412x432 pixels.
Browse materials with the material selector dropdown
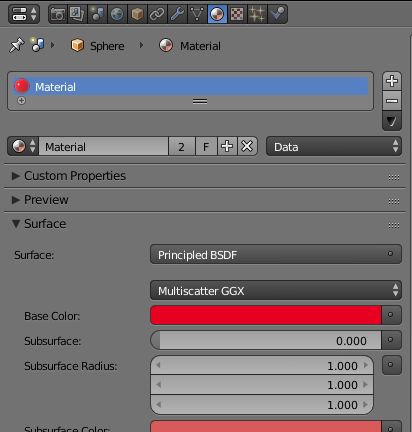tap(23, 146)
